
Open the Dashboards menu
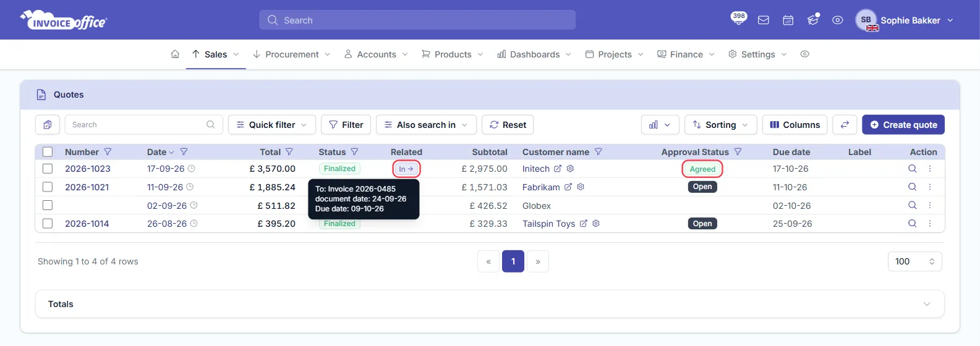click(535, 54)
